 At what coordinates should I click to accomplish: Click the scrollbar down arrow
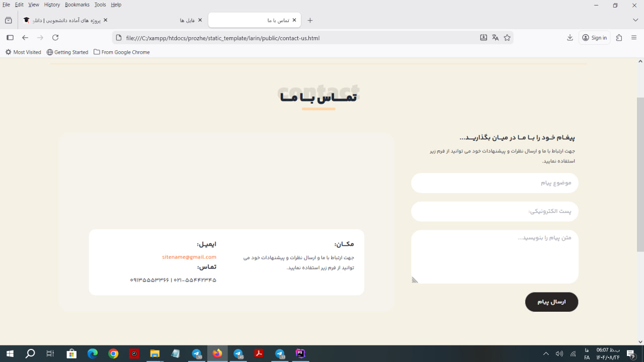640,340
